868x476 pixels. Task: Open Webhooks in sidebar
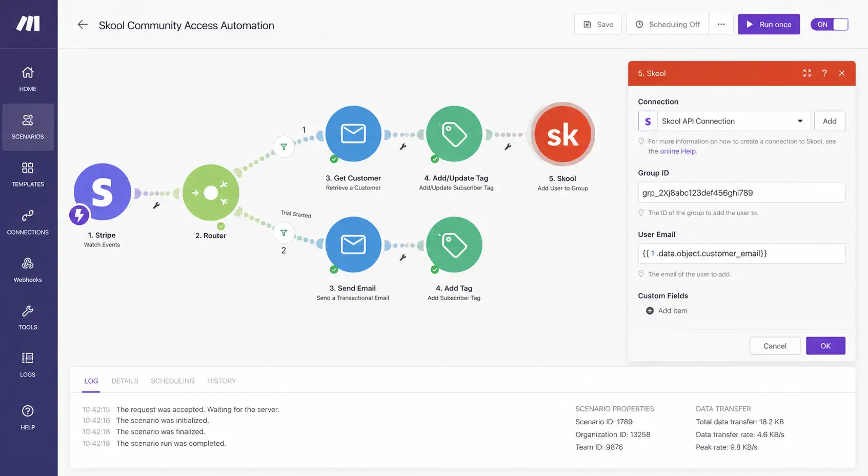pyautogui.click(x=28, y=270)
